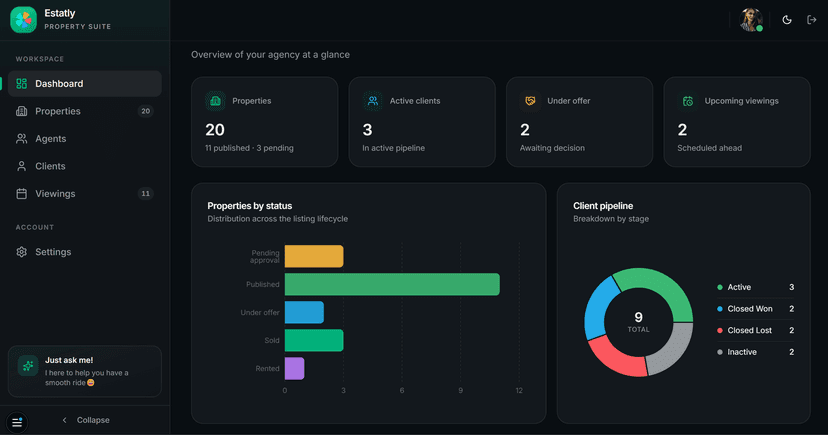Click the donut chart center showing 9 total
The width and height of the screenshot is (828, 435).
point(638,321)
